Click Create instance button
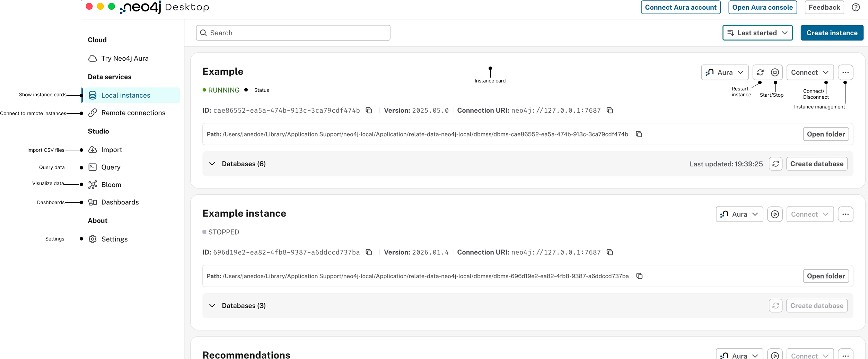 click(832, 33)
